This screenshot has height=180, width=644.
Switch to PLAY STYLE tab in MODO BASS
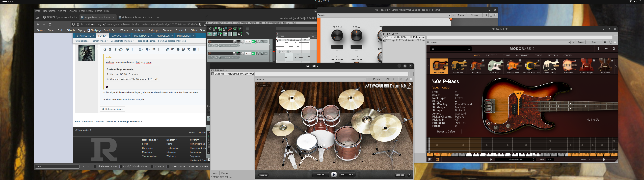click(491, 55)
